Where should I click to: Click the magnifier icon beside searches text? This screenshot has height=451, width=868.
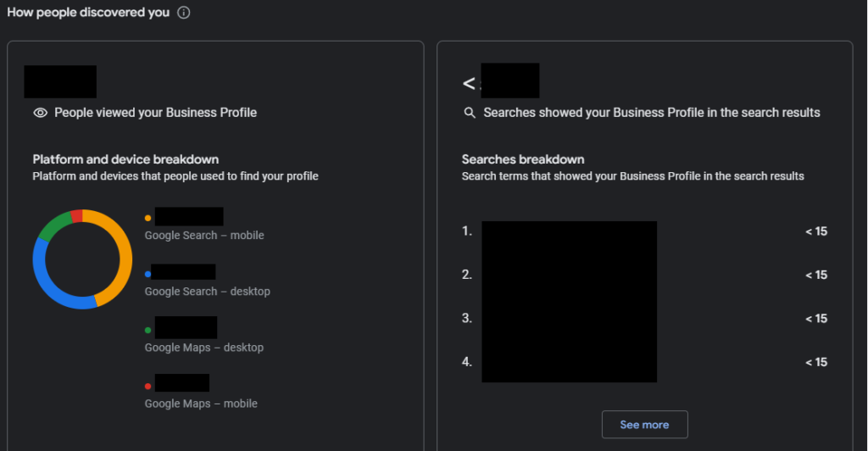pos(470,113)
